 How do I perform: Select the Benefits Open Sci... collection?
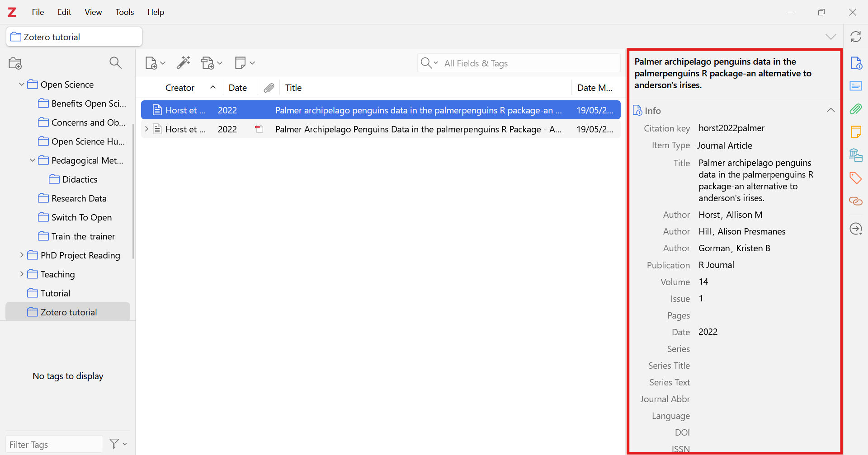point(89,103)
